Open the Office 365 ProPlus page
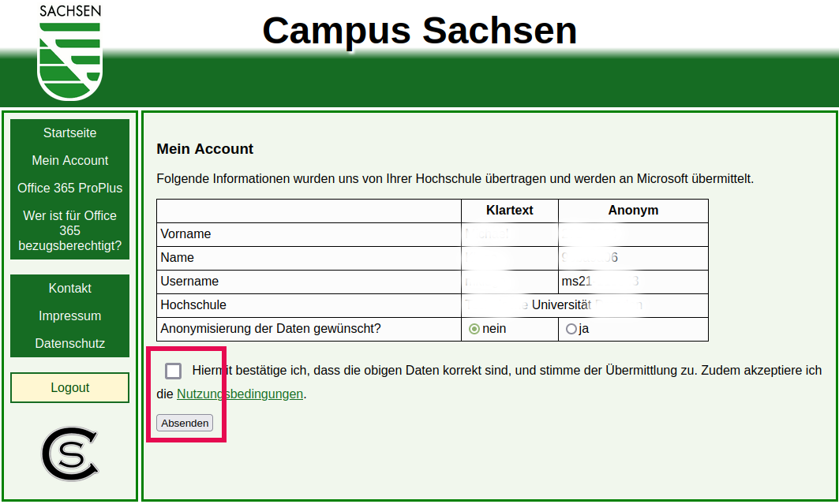The height and width of the screenshot is (504, 839). click(70, 189)
